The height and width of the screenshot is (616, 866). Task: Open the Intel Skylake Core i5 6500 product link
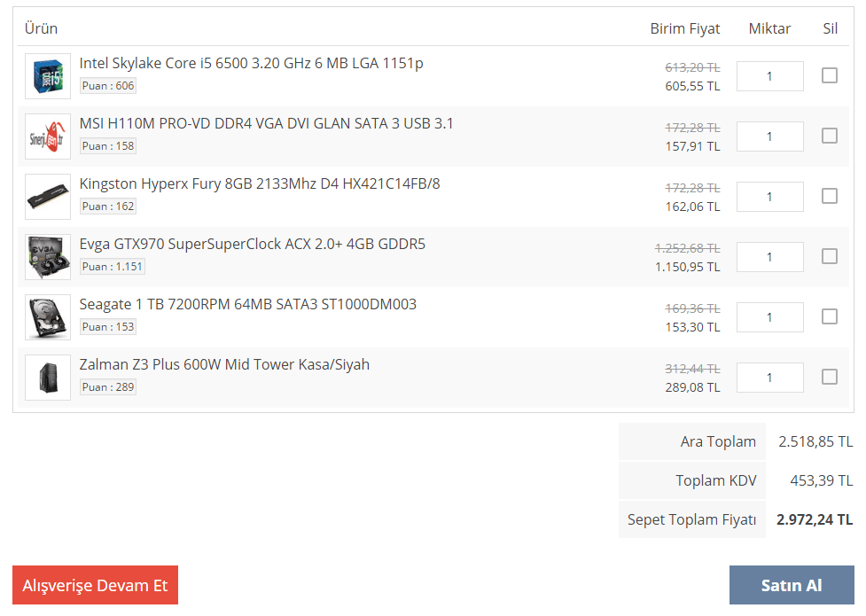252,64
